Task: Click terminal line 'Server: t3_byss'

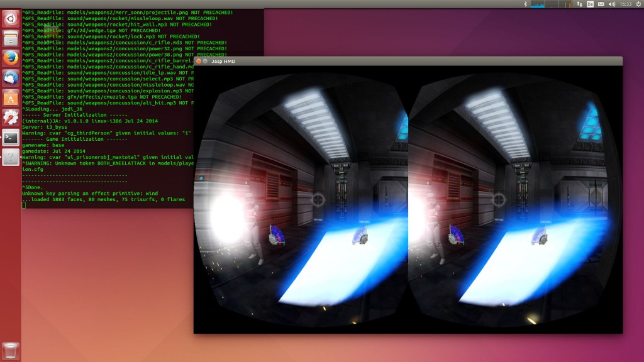Action: (x=45, y=127)
